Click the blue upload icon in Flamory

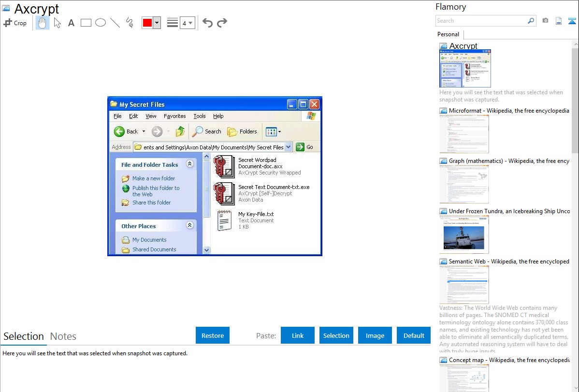(572, 21)
